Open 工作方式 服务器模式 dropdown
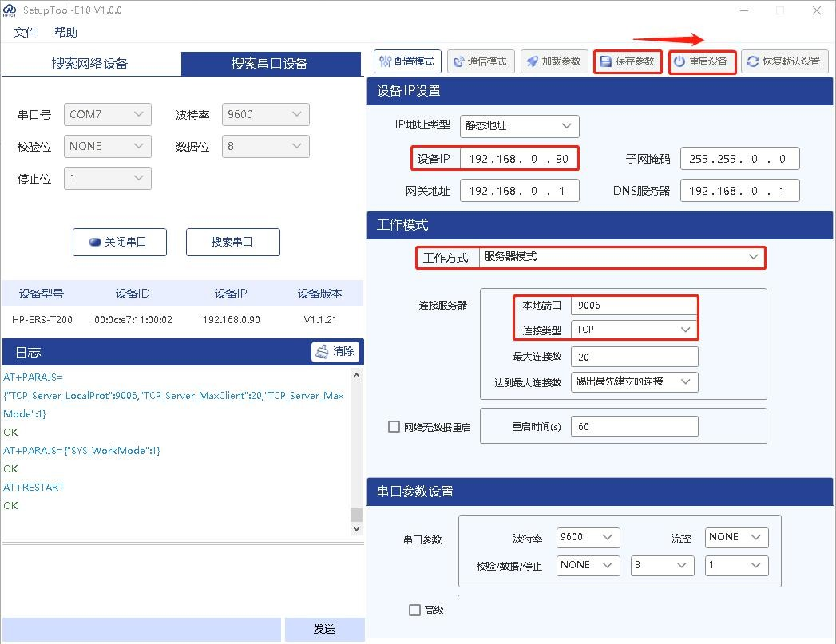The height and width of the screenshot is (644, 836). click(622, 257)
